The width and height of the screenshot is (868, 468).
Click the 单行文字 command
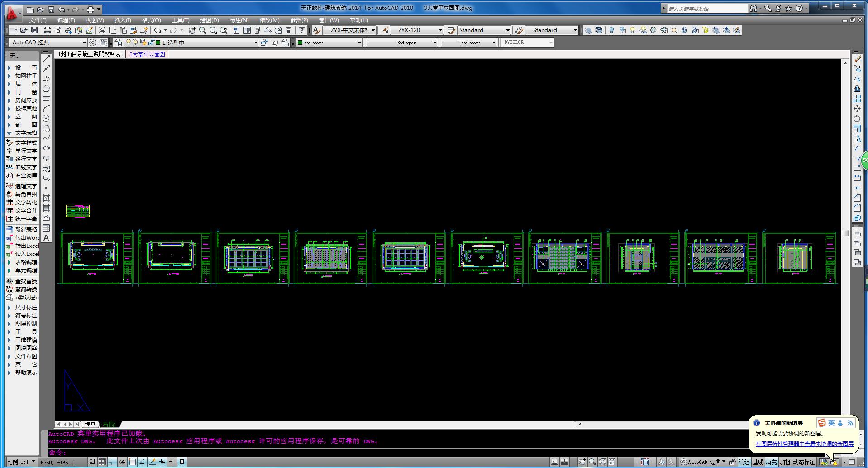coord(22,151)
